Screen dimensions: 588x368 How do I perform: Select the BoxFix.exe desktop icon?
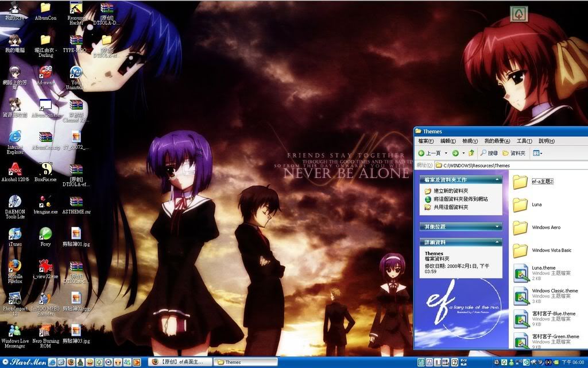click(45, 172)
